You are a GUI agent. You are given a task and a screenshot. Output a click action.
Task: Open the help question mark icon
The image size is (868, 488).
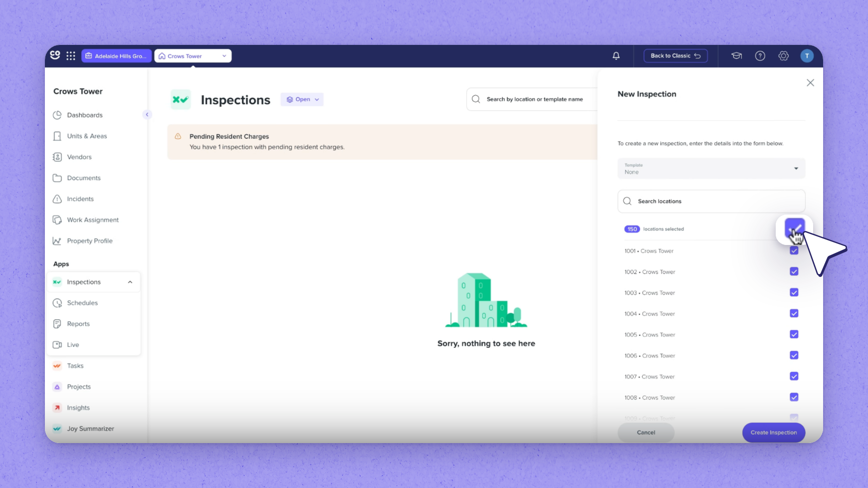click(760, 56)
